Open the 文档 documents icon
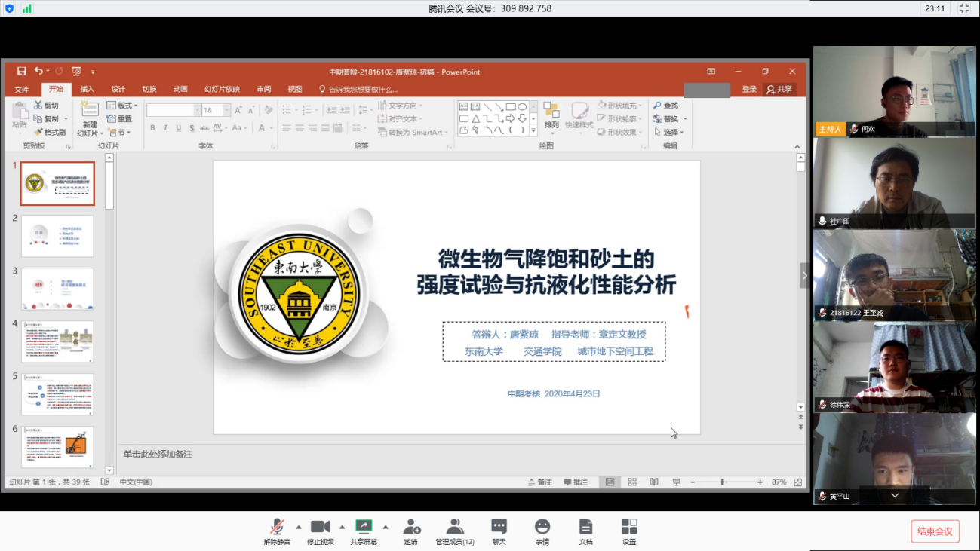The width and height of the screenshot is (980, 551). [585, 528]
